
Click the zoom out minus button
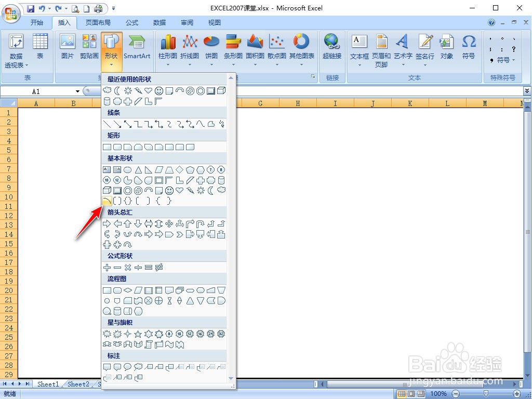(456, 394)
